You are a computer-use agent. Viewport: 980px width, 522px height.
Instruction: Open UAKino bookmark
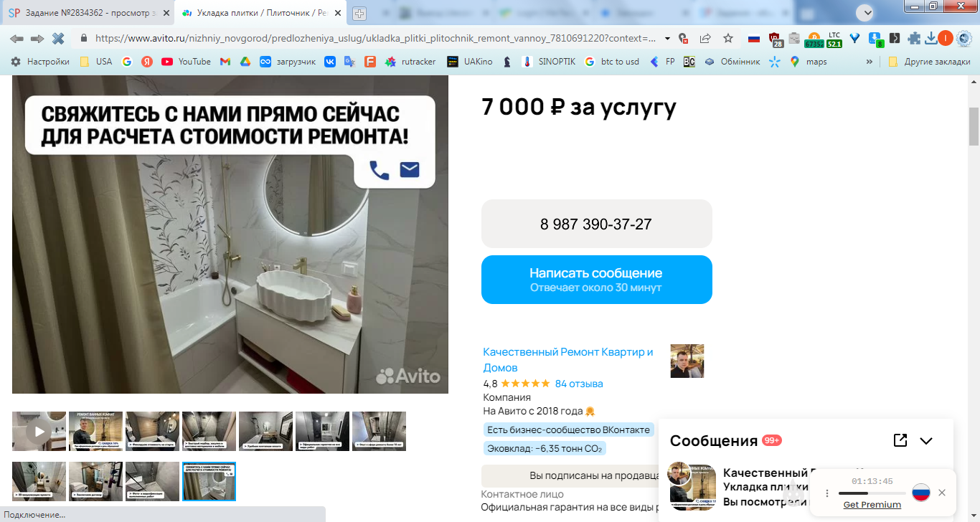click(470, 62)
